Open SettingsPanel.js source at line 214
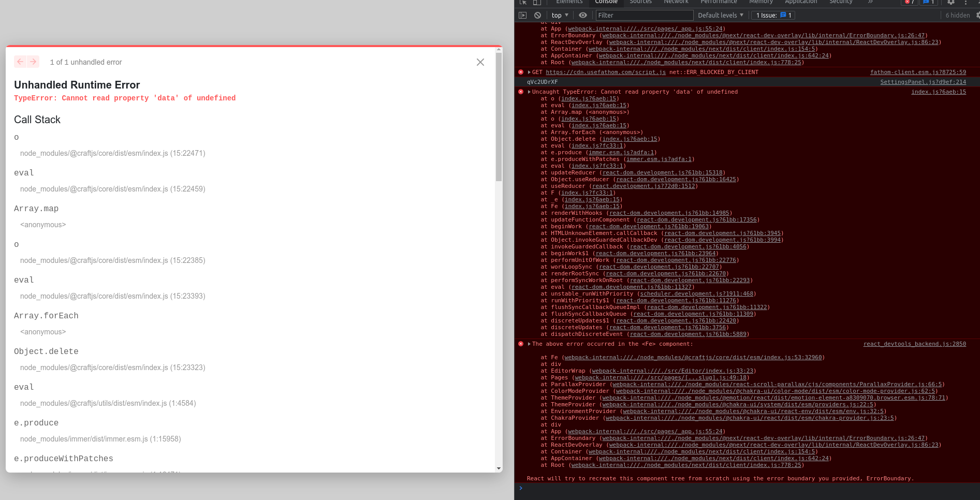This screenshot has height=500, width=980. pos(923,82)
